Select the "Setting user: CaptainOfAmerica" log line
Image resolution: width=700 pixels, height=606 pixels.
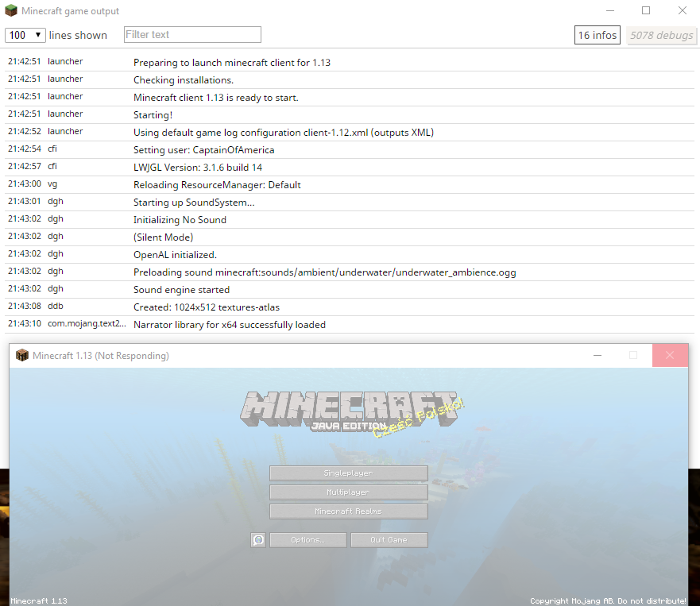tap(350, 149)
